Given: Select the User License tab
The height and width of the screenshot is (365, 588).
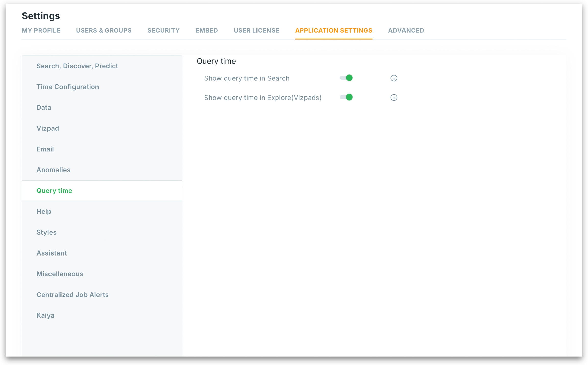Looking at the screenshot, I should click(256, 30).
